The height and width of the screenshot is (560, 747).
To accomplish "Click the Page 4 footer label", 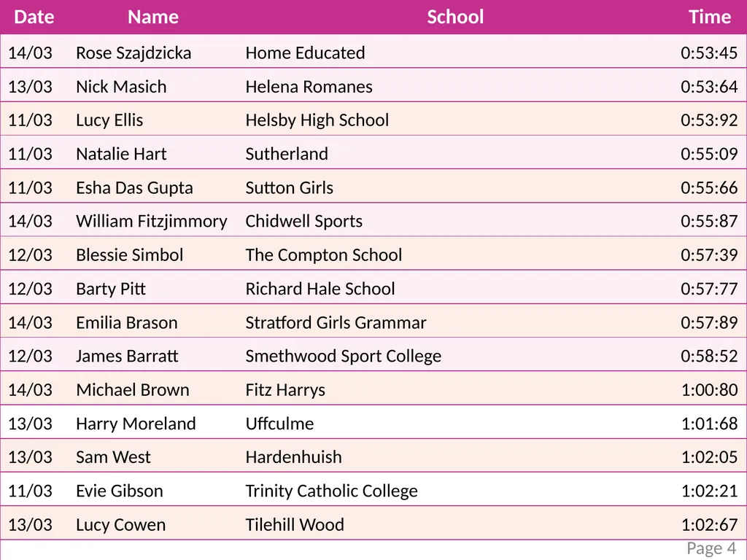I will (711, 548).
